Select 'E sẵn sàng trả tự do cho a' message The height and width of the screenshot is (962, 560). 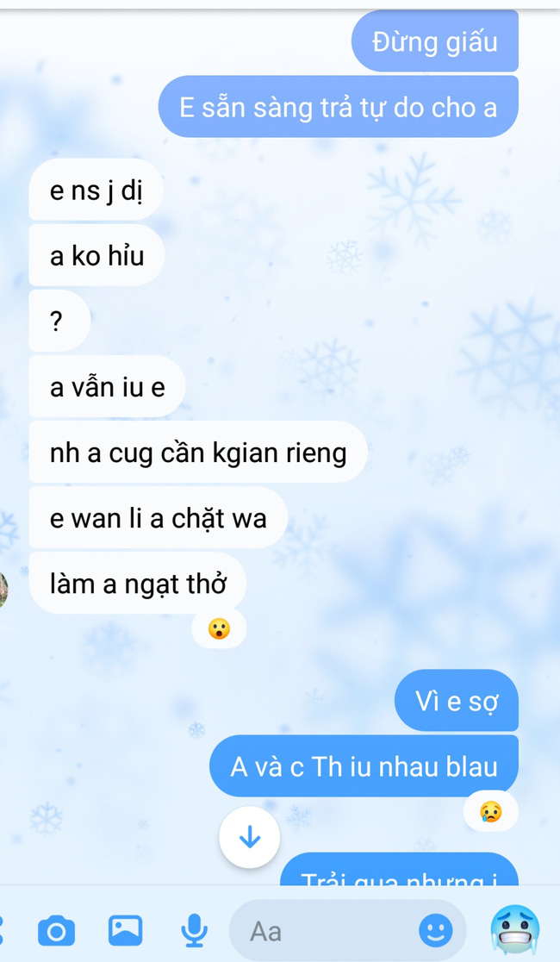click(x=339, y=107)
